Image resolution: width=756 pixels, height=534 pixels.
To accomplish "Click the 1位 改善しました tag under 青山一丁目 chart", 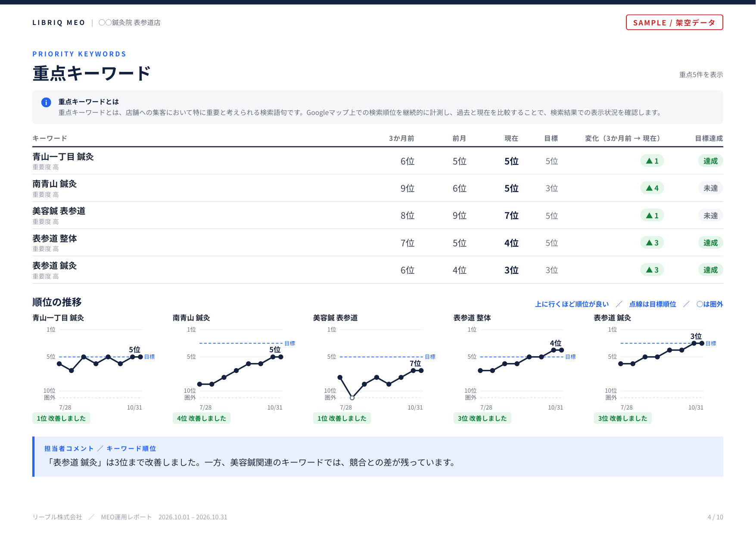I will tap(61, 418).
